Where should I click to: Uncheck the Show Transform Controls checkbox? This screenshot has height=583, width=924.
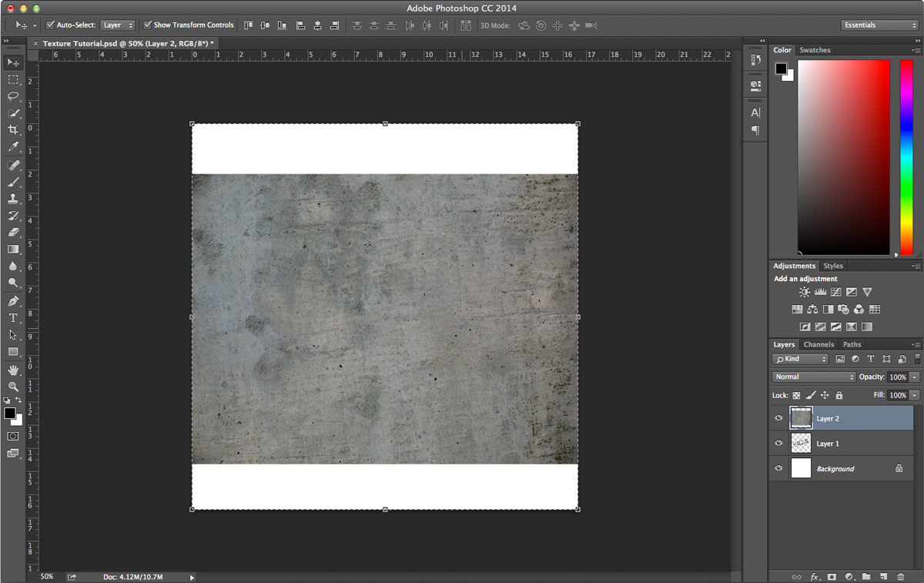click(x=148, y=25)
